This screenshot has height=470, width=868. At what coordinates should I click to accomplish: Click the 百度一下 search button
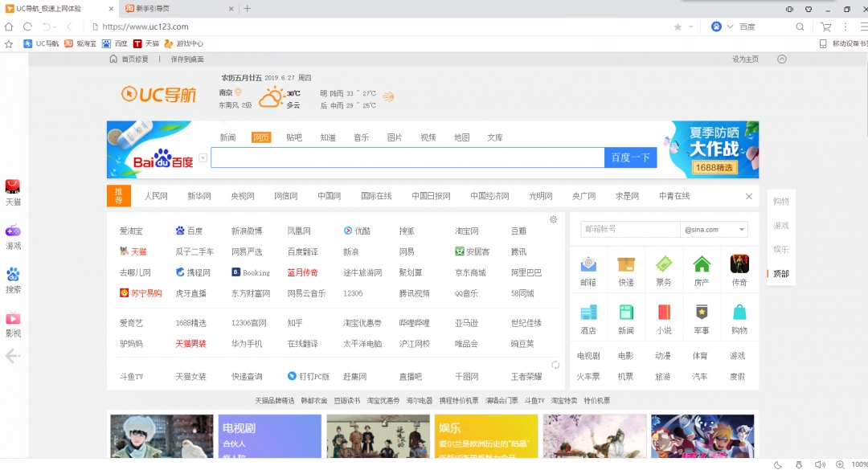coord(630,157)
